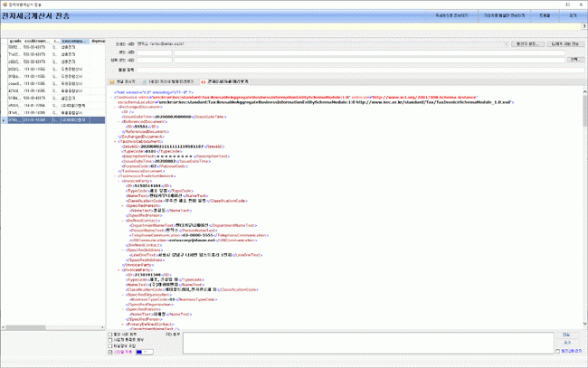Screen dimensions: 588x368
Task: Switch to the 전자(세)계산서 XML 미리보기 tab
Action: tap(224, 81)
